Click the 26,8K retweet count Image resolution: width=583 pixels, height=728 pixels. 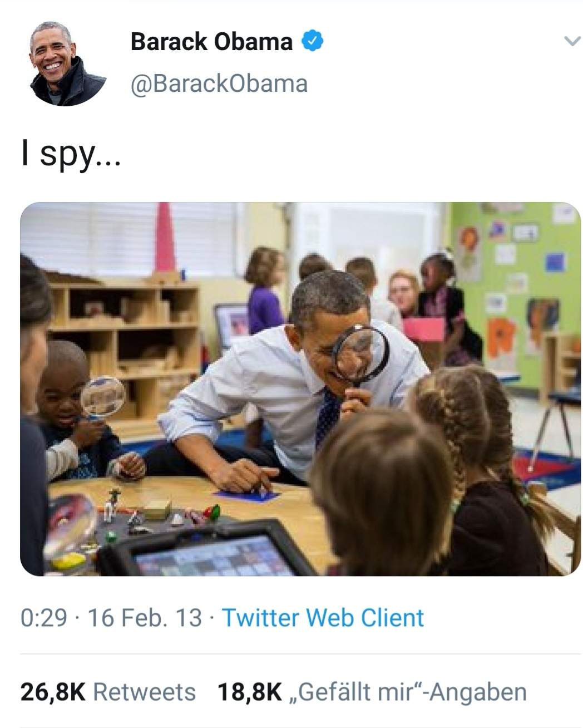coord(53,692)
